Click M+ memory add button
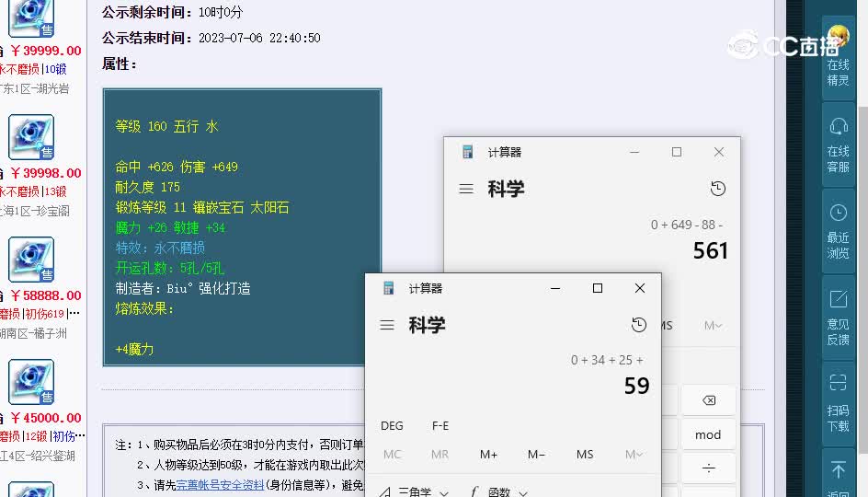Image resolution: width=868 pixels, height=497 pixels. coord(488,455)
